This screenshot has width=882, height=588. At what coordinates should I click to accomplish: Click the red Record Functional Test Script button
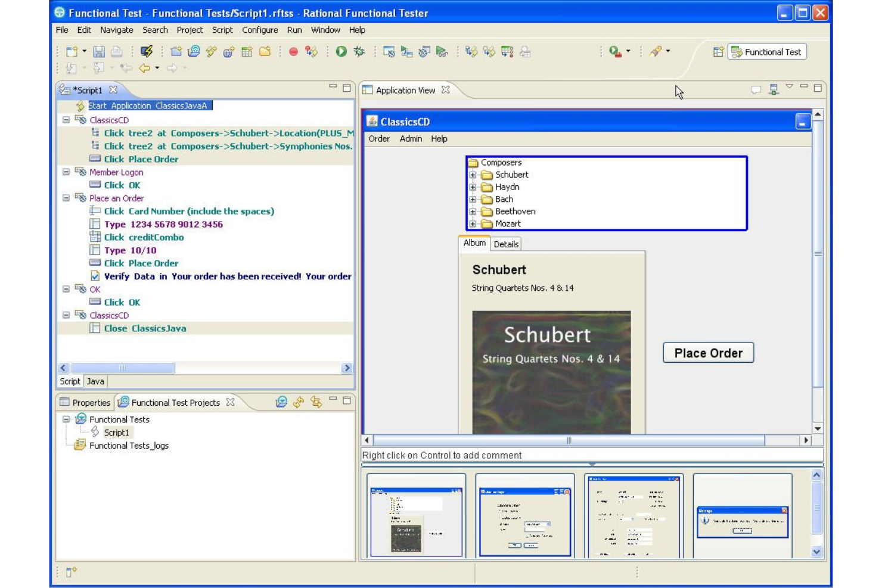pyautogui.click(x=293, y=52)
